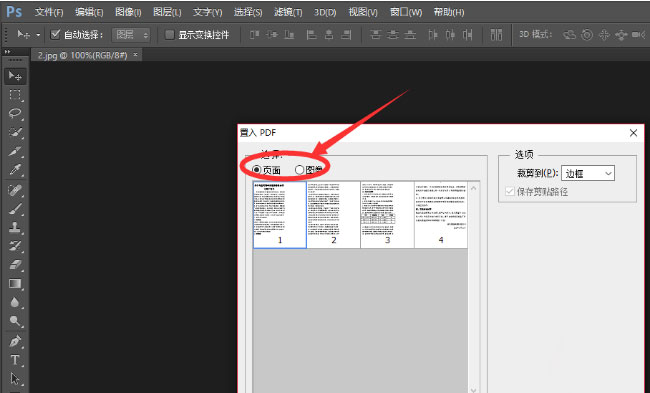
Task: Select the Blur tool
Action: click(15, 302)
